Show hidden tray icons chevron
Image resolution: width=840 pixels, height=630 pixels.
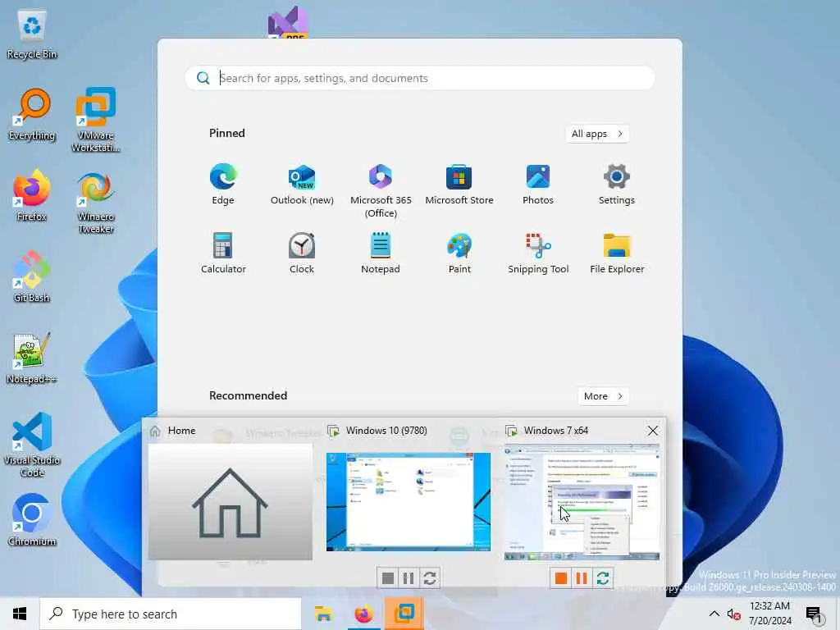coord(714,614)
